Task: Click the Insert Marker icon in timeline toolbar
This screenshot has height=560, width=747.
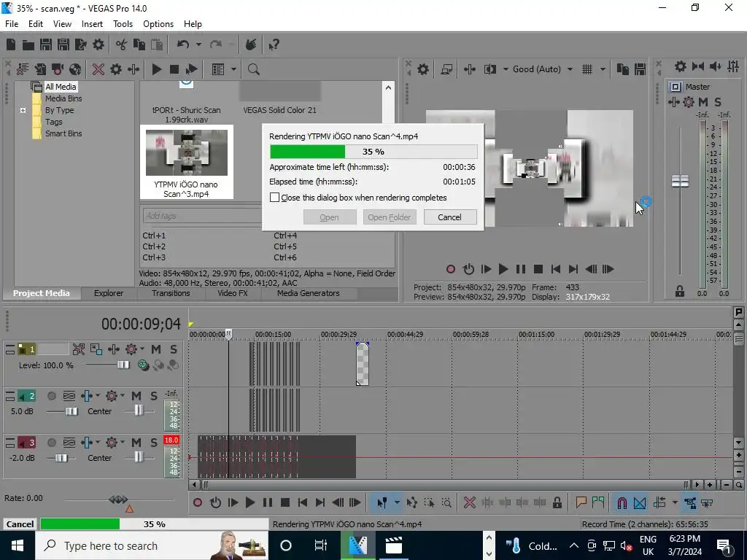Action: click(x=581, y=502)
